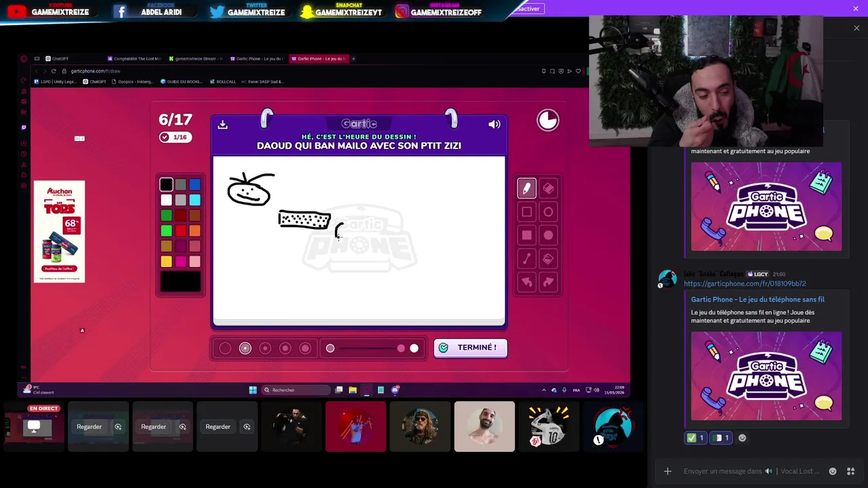Open the Panel SASP Sud bookmark
Viewport: 868px width, 488px height.
coord(263,81)
